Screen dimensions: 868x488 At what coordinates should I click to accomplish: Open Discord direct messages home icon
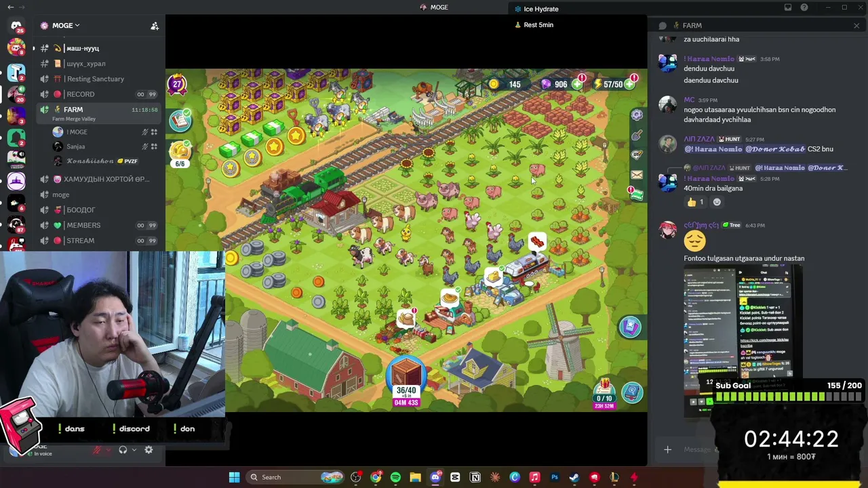pos(16,26)
